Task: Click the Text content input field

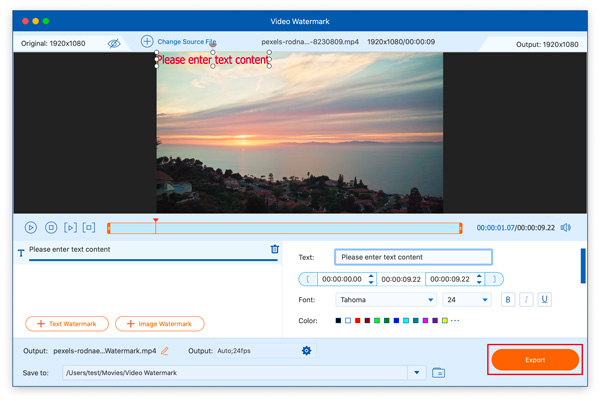Action: [413, 257]
